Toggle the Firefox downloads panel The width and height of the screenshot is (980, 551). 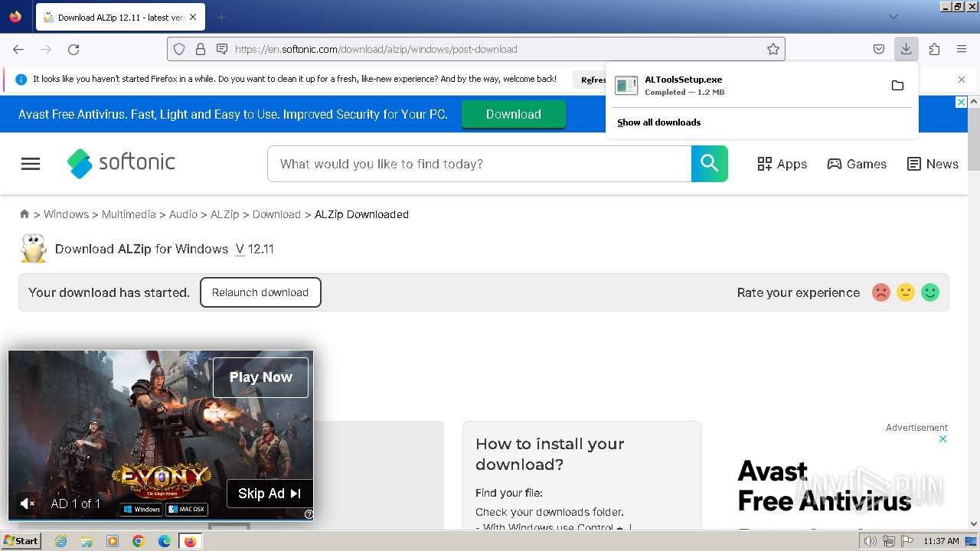tap(906, 49)
